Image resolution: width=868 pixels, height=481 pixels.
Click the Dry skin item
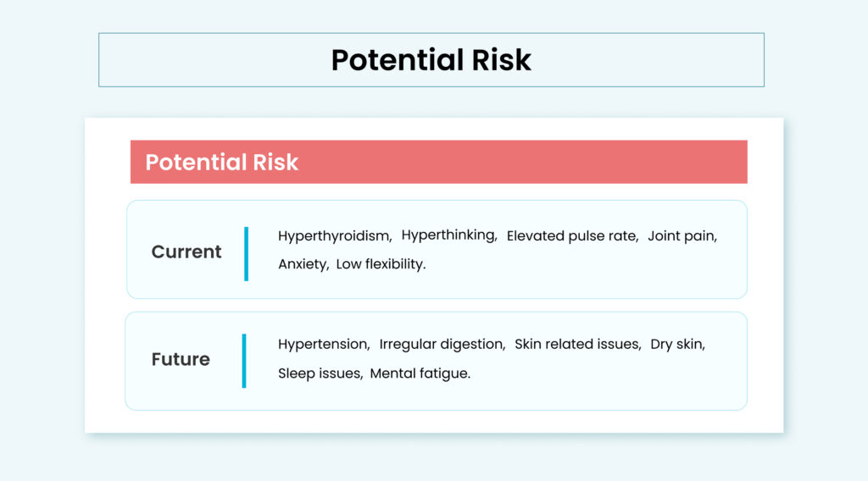tap(677, 345)
